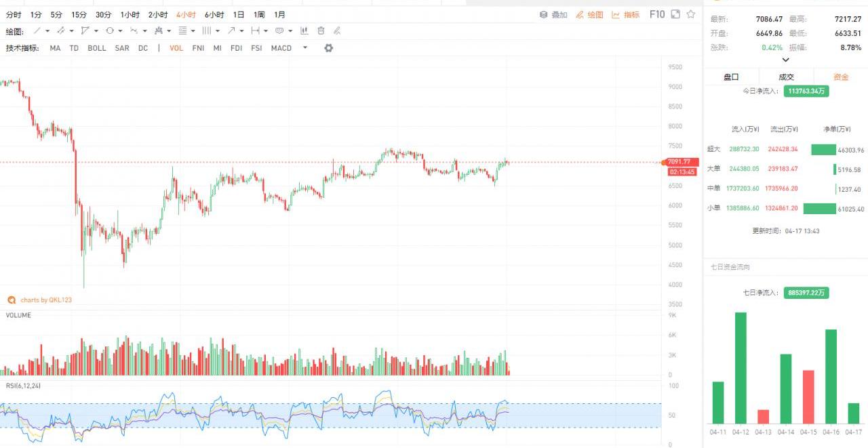The image size is (868, 448).
Task: Select the arrow drawing tool
Action: [232, 30]
